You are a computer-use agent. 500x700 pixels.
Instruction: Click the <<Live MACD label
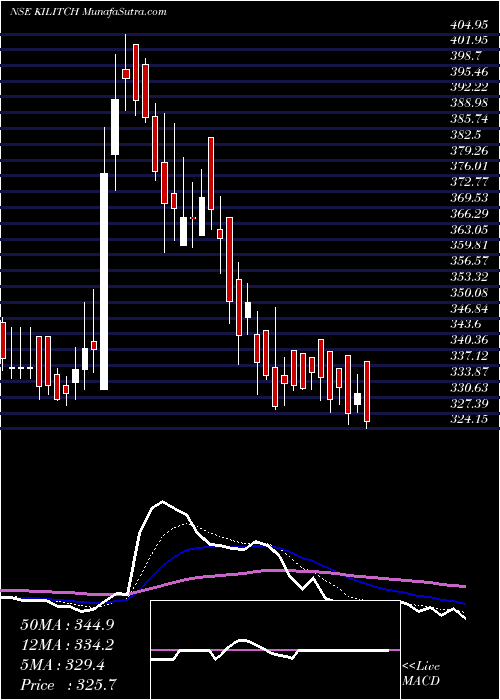click(x=421, y=674)
